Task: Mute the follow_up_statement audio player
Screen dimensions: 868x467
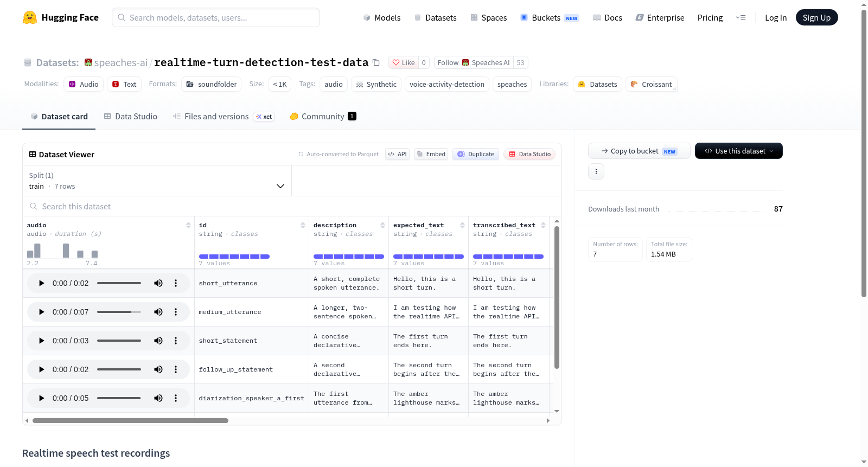Action: [158, 369]
